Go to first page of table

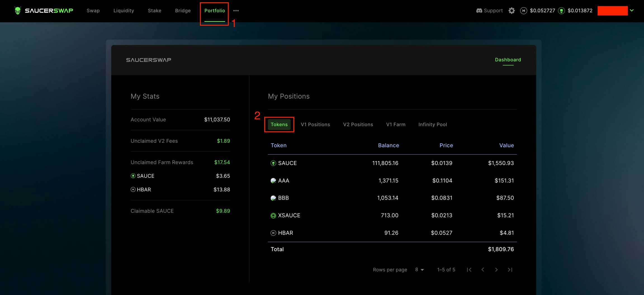point(469,270)
